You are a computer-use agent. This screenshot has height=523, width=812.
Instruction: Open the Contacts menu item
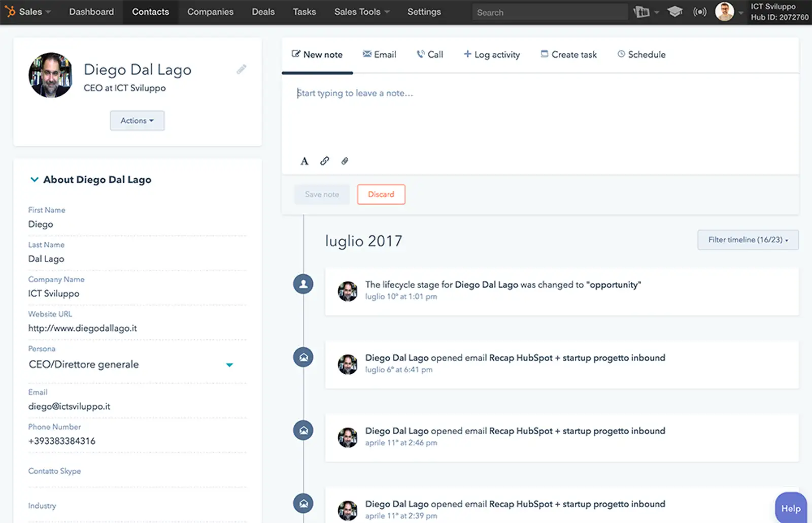[x=150, y=12]
